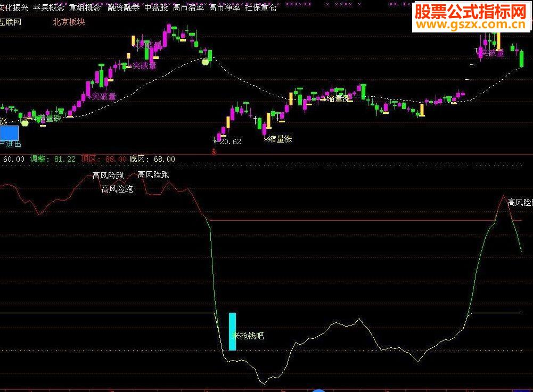
Task: Select the blue 进出 signal box
Action: pos(9,133)
